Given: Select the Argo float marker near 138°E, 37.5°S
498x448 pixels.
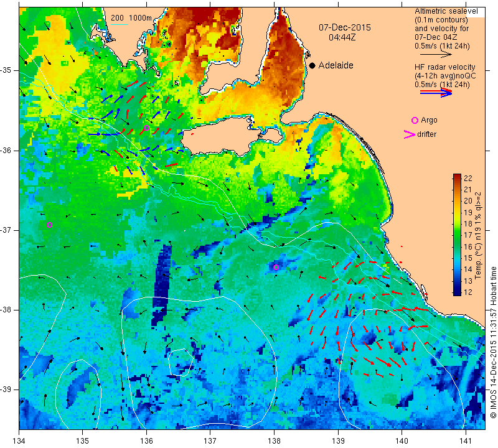Looking at the screenshot, I should pyautogui.click(x=276, y=268).
